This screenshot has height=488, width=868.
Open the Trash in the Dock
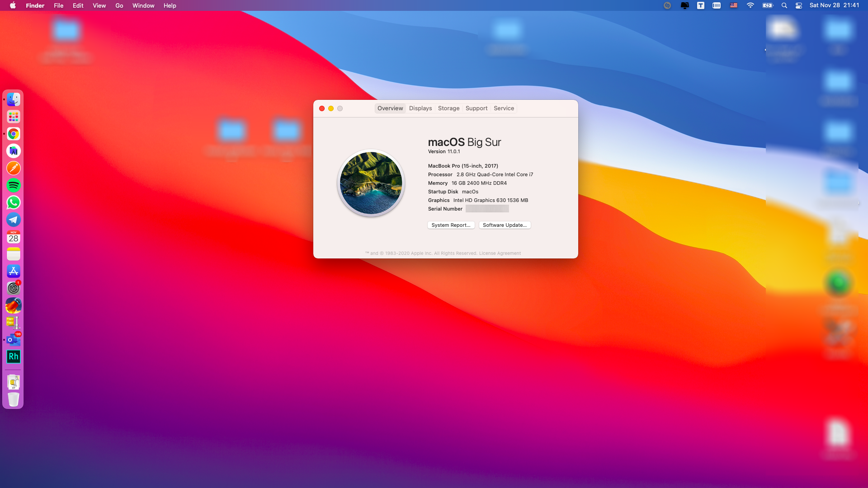click(14, 399)
